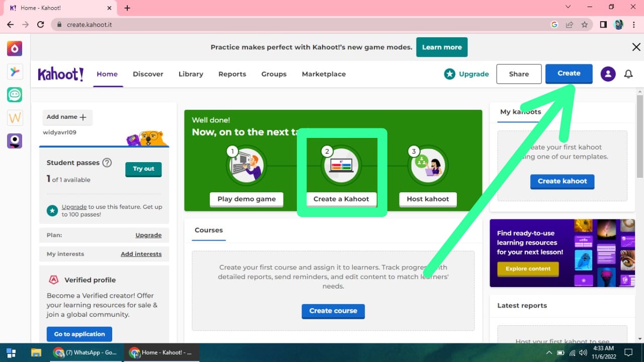This screenshot has height=362, width=644.
Task: Click the Upgrade text link in header
Action: point(474,74)
